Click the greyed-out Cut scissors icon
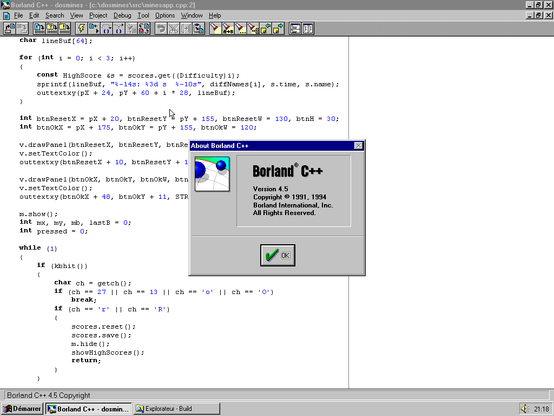Image resolution: width=554 pixels, height=416 pixels. (x=173, y=28)
